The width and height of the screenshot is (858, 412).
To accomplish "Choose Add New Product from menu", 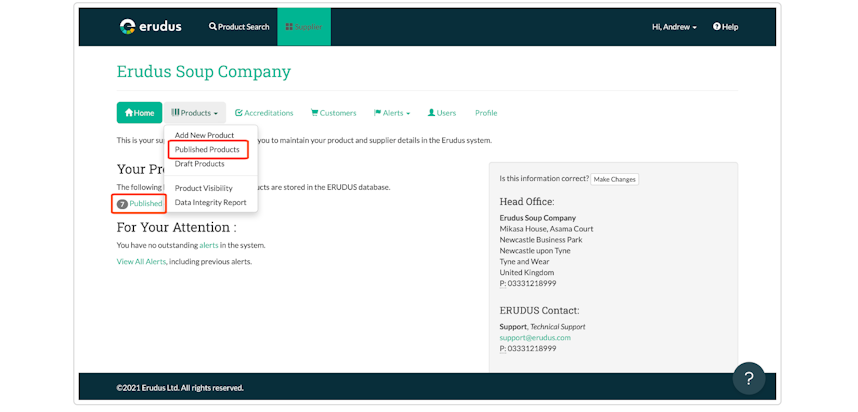I will coord(204,135).
